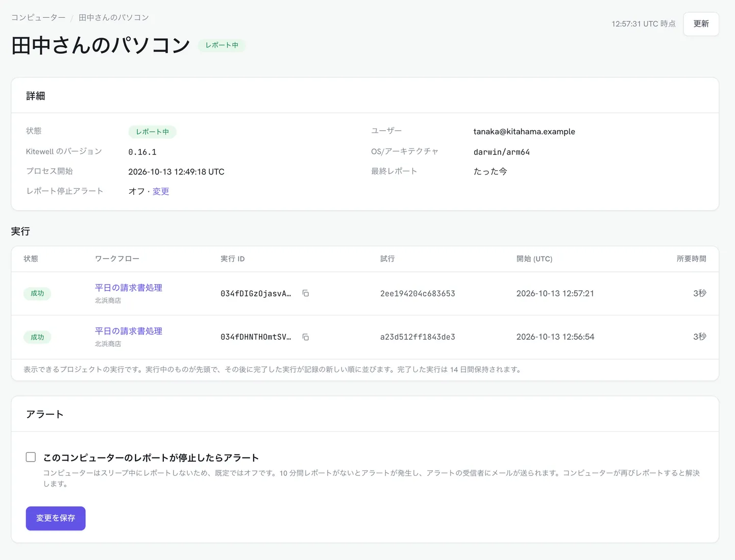Click start time 2026-10-13 12:57:21
Viewport: 735px width, 560px height.
(x=555, y=293)
